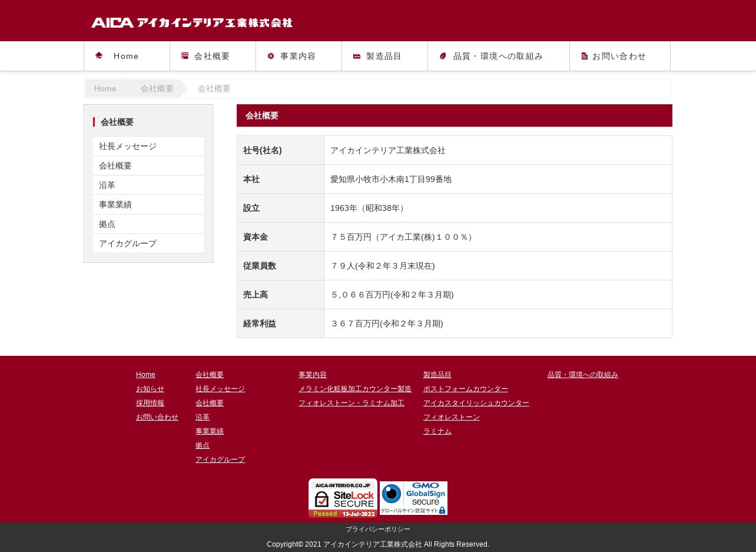Click the ３６７百万円 ordinary profit cell
This screenshot has height=552, width=756.
pyautogui.click(x=498, y=323)
